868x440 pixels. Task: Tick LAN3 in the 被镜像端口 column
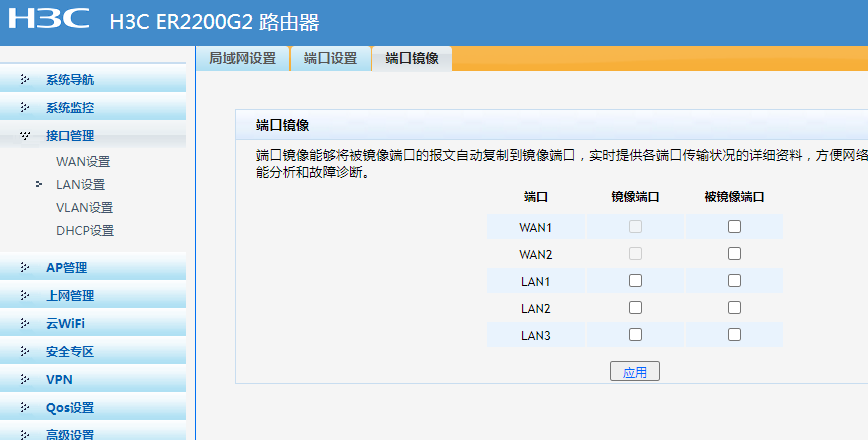[x=734, y=335]
